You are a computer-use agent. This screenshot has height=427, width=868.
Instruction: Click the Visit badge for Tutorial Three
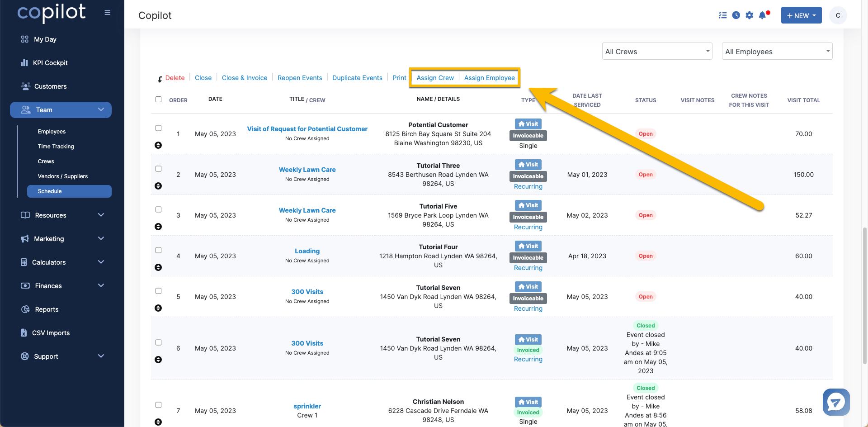528,165
